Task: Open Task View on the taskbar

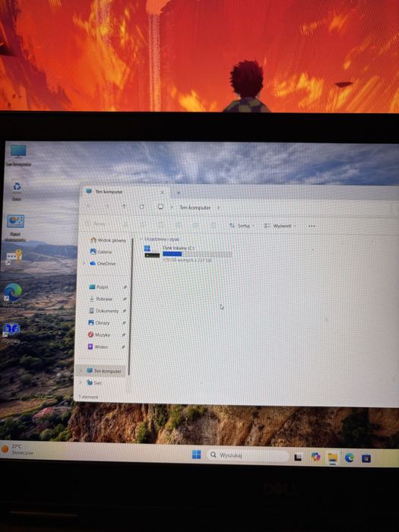Action: (x=298, y=457)
